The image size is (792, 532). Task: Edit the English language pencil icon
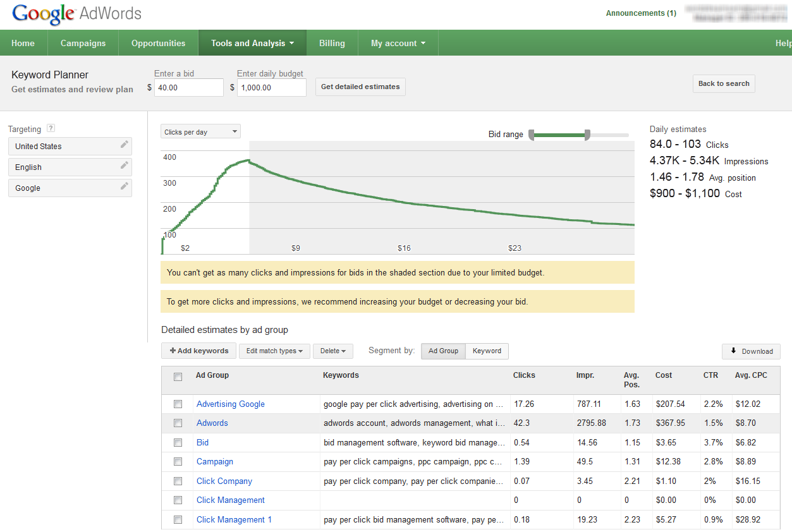point(125,166)
